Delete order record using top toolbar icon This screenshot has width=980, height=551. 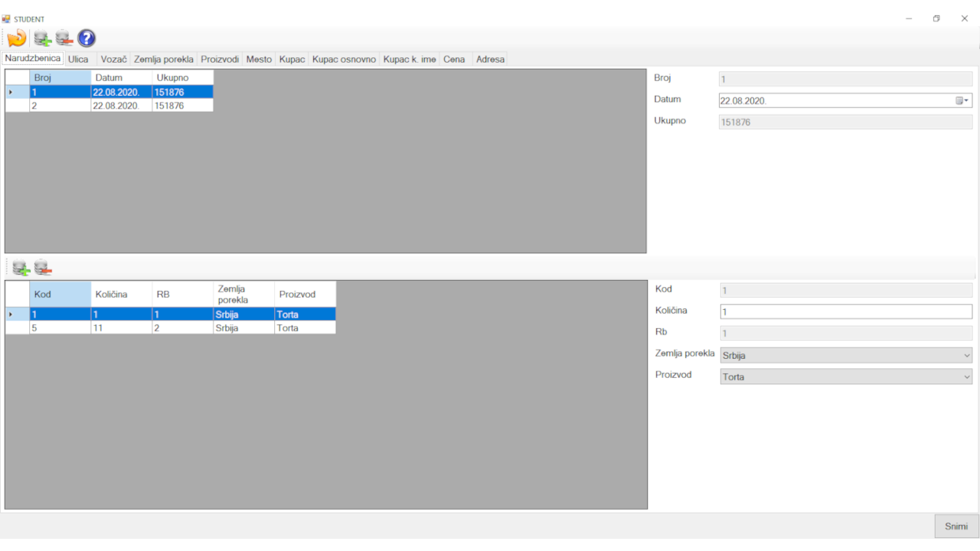coord(64,37)
